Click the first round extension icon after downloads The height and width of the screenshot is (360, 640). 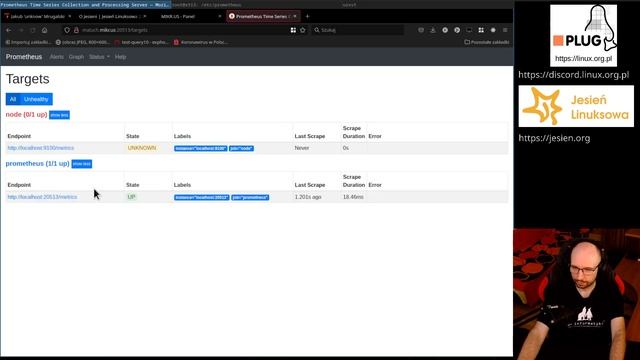click(445, 30)
